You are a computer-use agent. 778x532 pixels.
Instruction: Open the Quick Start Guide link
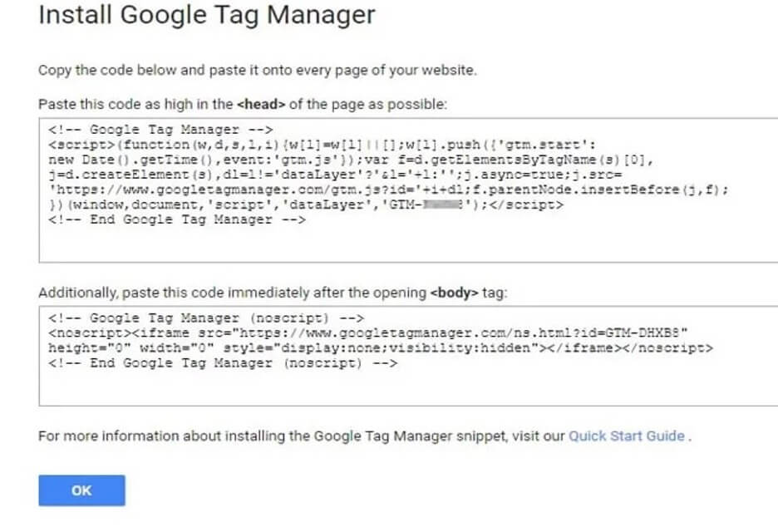(627, 436)
